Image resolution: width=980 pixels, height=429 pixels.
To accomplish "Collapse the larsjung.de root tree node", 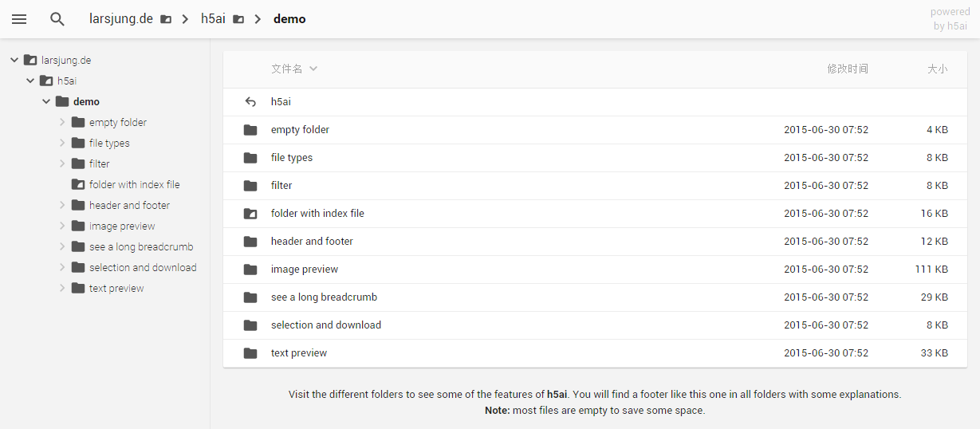I will [14, 60].
